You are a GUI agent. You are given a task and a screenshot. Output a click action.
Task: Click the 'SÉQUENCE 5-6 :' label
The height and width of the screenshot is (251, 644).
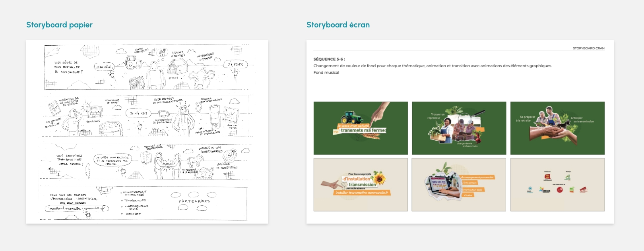coord(329,59)
